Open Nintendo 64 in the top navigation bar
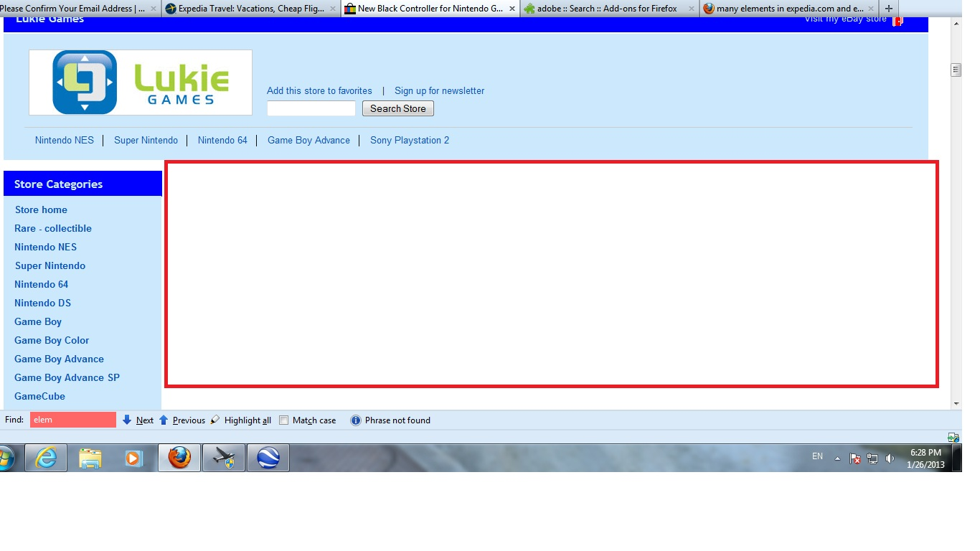Viewport: 980px width, 551px height. 222,140
